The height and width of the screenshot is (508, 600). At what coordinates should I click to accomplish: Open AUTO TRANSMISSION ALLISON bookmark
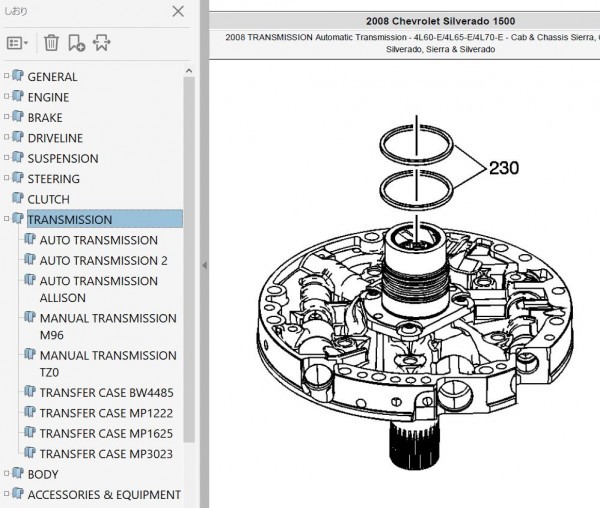[x=99, y=289]
